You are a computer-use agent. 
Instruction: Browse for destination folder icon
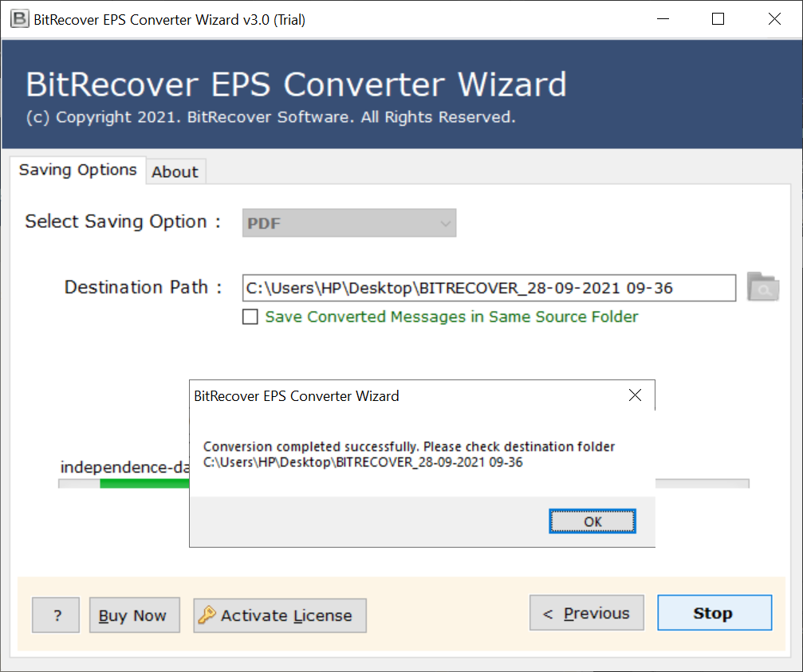coord(763,287)
